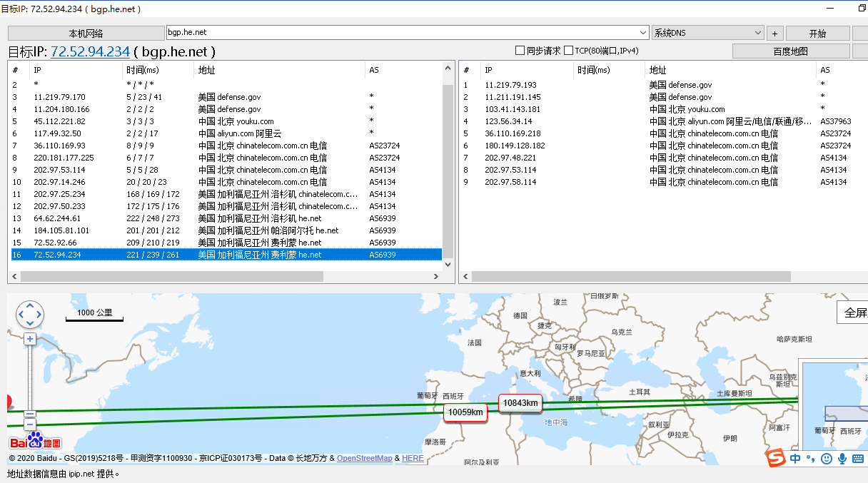Zoom in the Baidu map with plus
The width and height of the screenshot is (868, 483).
click(x=30, y=340)
